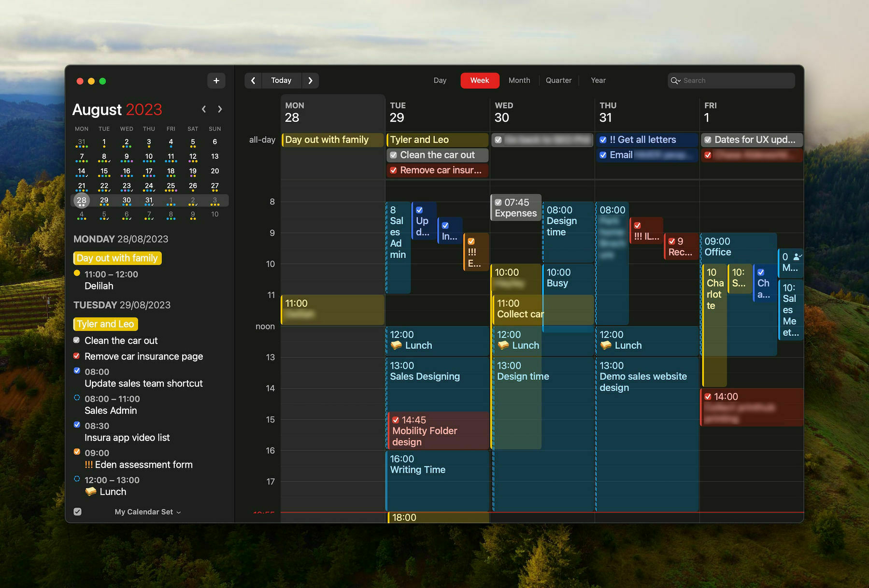The height and width of the screenshot is (588, 869).
Task: Toggle Eden assessment form checkbox
Action: tap(77, 452)
